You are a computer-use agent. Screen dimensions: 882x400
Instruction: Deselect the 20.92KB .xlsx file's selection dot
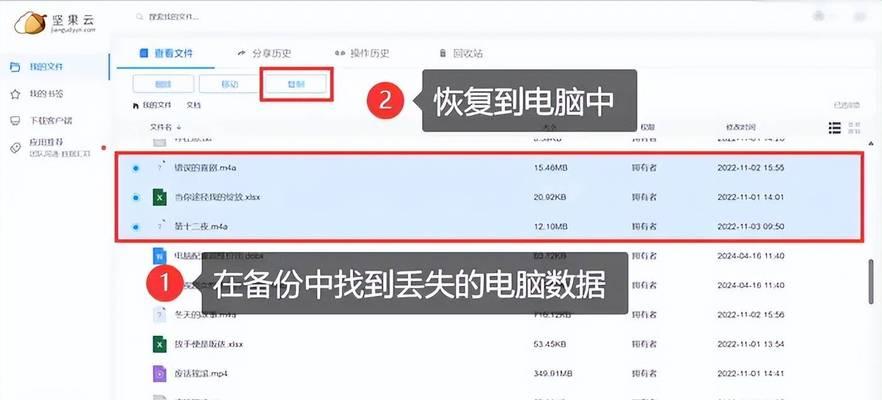click(x=136, y=197)
